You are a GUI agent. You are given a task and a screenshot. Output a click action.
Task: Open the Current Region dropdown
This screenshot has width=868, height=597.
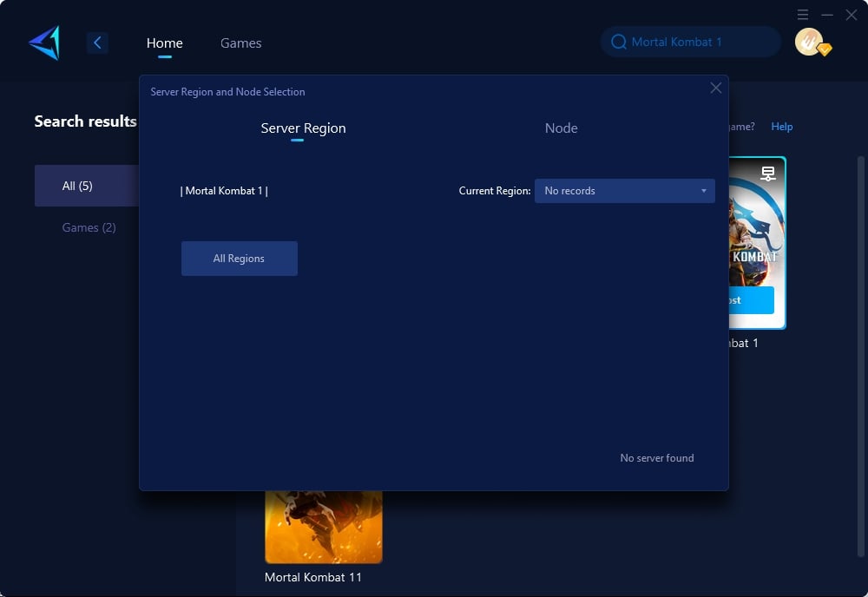click(x=624, y=191)
